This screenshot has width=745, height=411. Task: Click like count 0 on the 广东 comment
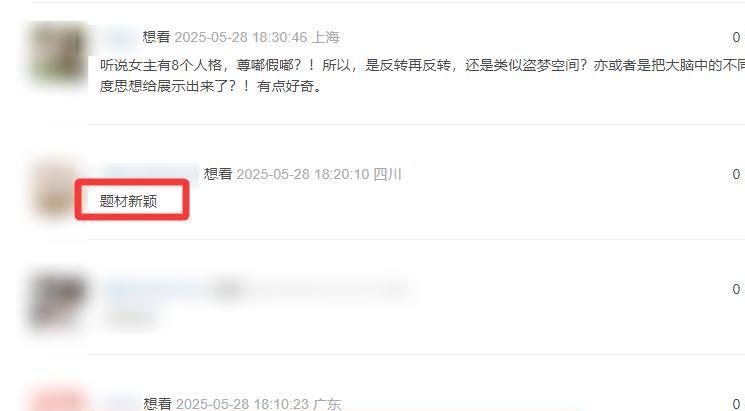[736, 404]
